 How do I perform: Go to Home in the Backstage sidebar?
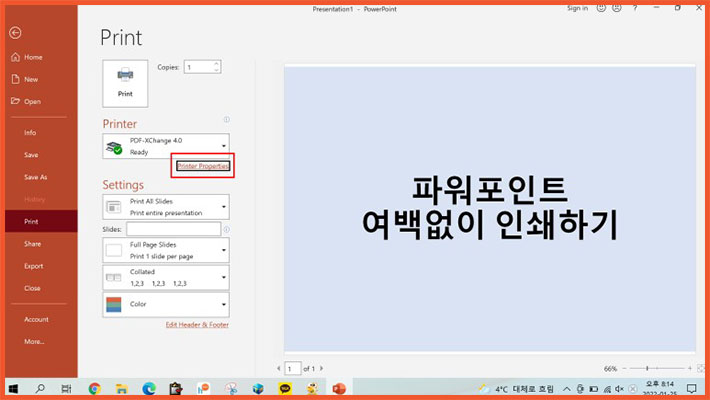[x=41, y=57]
